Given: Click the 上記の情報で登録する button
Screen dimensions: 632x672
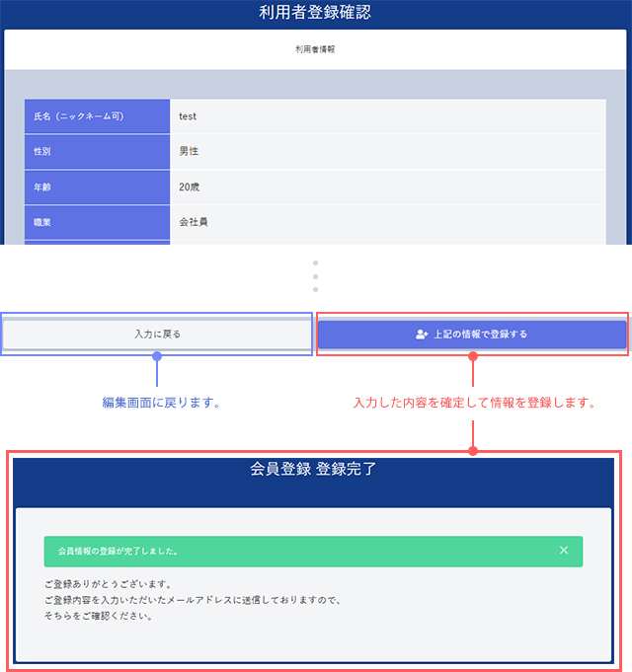Looking at the screenshot, I should (472, 334).
